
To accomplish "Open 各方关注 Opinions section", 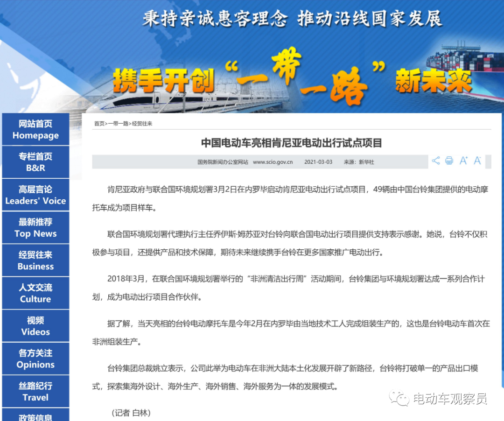I will click(35, 358).
